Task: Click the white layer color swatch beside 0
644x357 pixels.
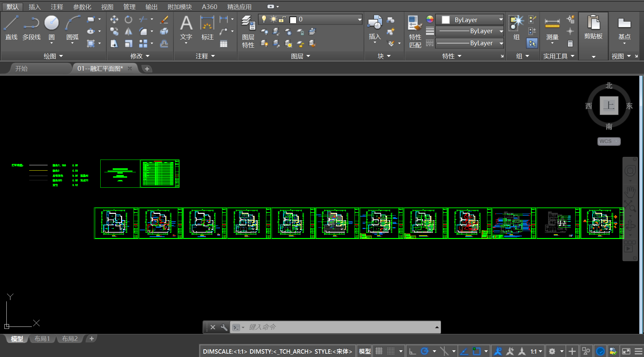Action: pos(293,20)
